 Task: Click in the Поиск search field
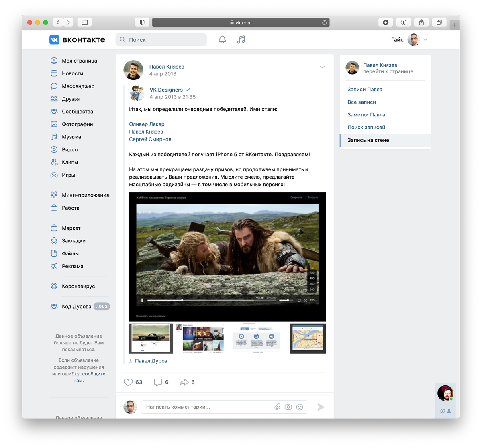click(x=161, y=40)
